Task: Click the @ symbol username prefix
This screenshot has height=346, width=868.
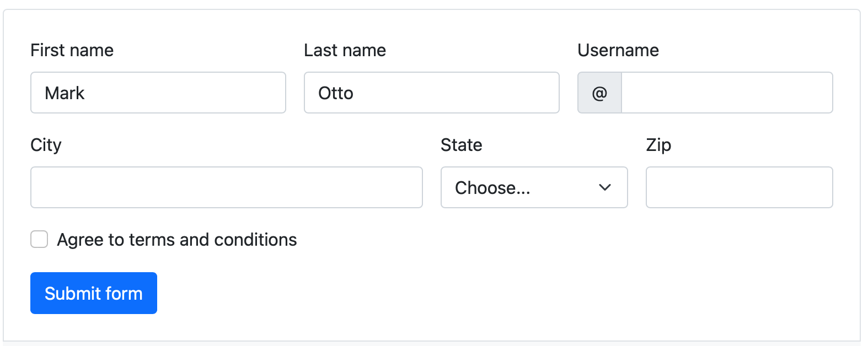Action: point(599,93)
